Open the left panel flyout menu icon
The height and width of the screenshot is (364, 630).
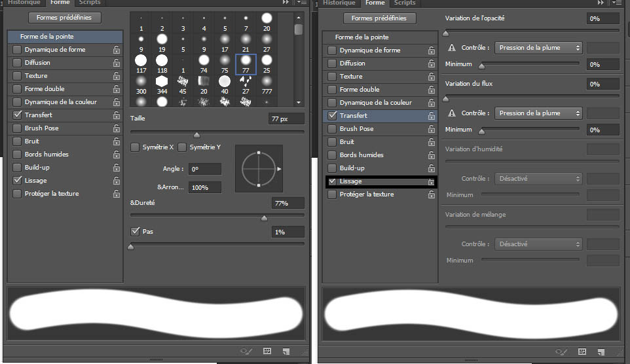[302, 3]
